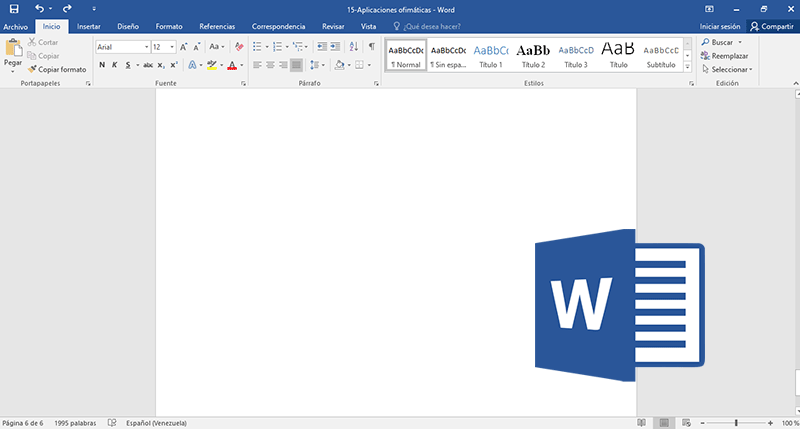Switch to the Insertar tab

[89, 27]
